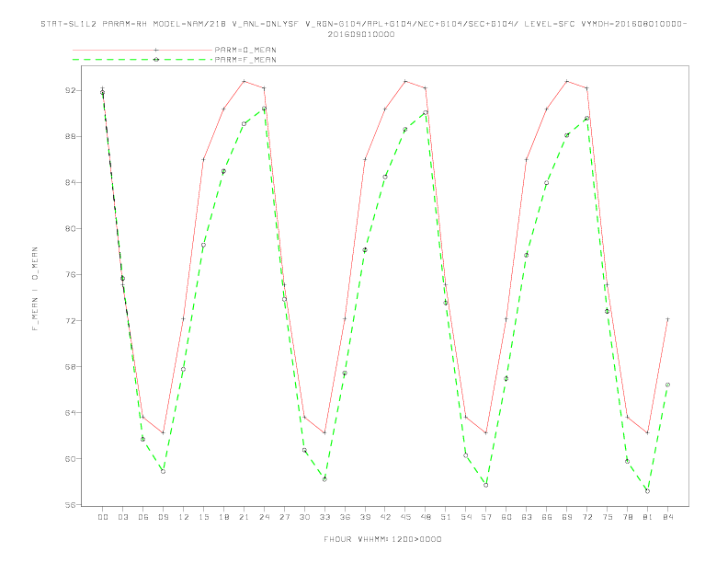Image resolution: width=728 pixels, height=563 pixels.
Task: Click the x-axis tick label 69
Action: pyautogui.click(x=567, y=517)
